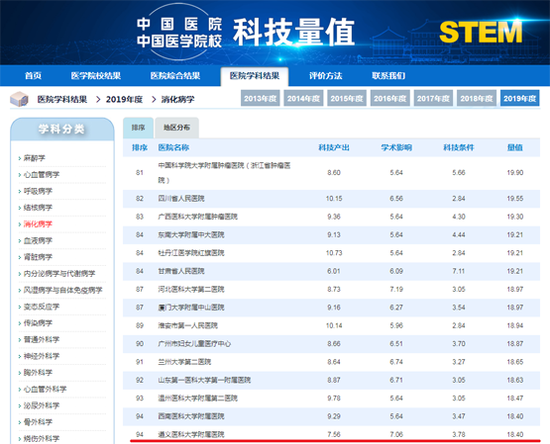The width and height of the screenshot is (550, 444).
Task: Switch to the 2016年度 year button
Action: pos(390,98)
